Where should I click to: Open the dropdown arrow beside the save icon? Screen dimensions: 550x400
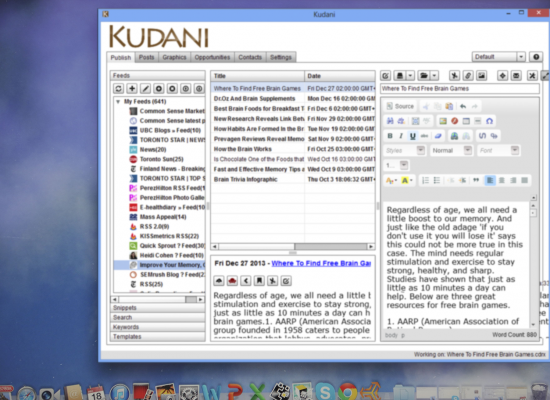410,75
